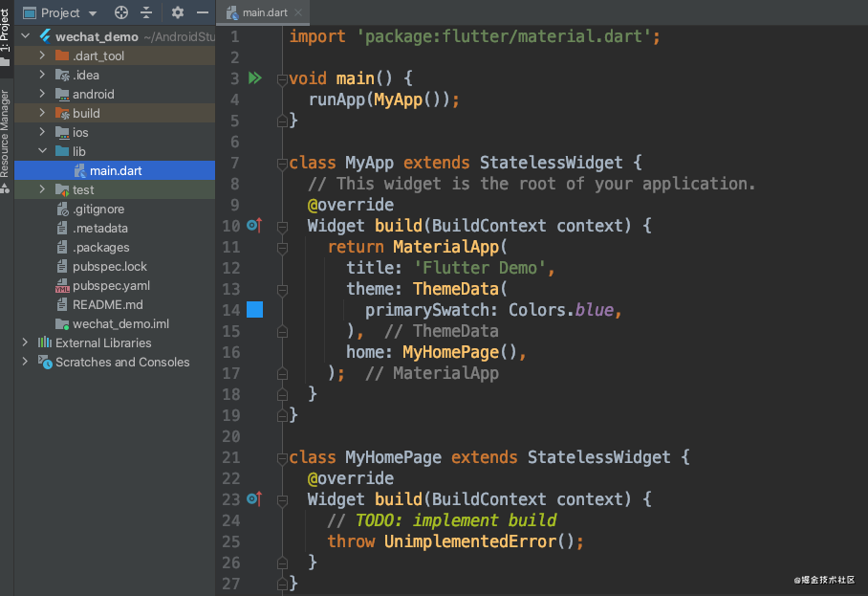Run main() using green gutter arrow
The width and height of the screenshot is (868, 596).
point(254,77)
